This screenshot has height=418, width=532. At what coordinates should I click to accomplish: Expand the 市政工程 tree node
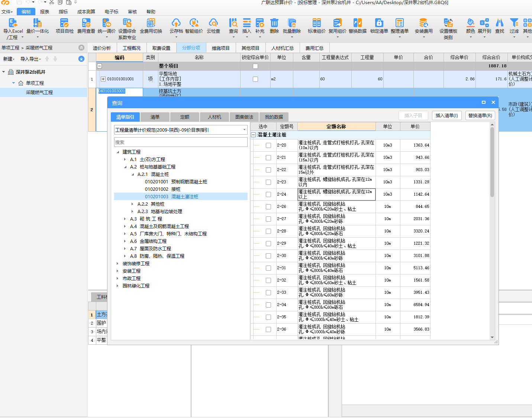[117, 279]
